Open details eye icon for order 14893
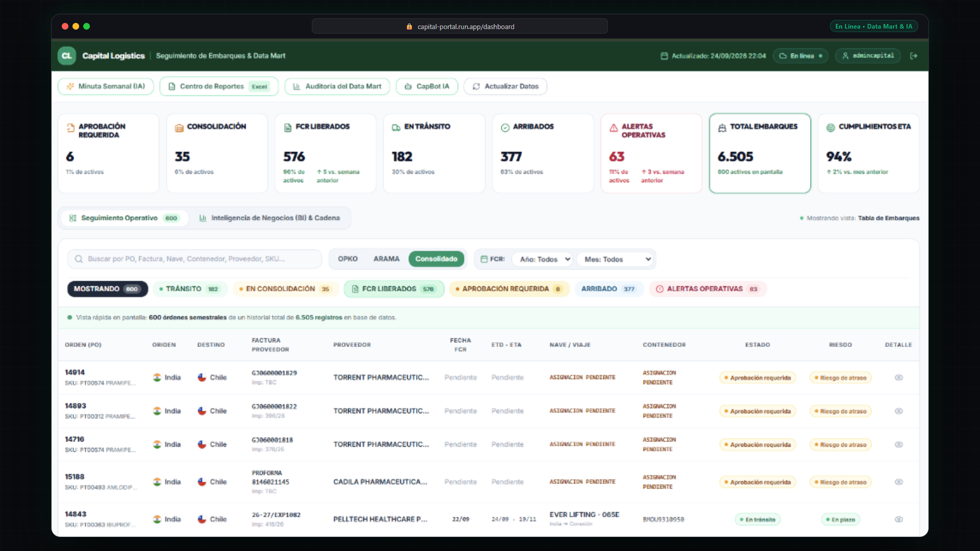Image resolution: width=980 pixels, height=551 pixels. 899,411
